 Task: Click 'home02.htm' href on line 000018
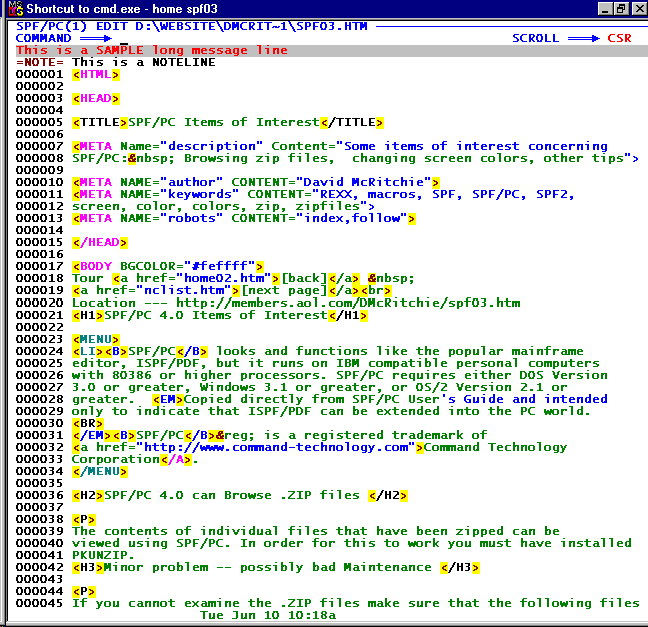tap(224, 278)
